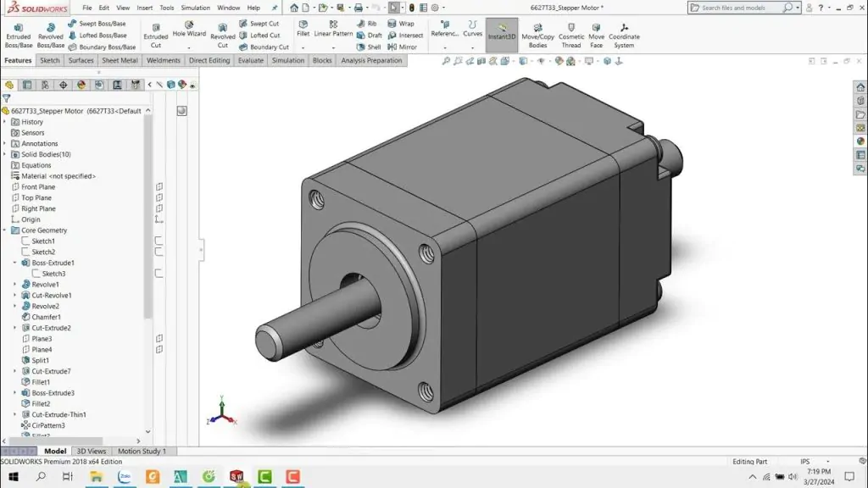Open the Tools menu
Viewport: 868px width, 488px height.
[x=167, y=8]
